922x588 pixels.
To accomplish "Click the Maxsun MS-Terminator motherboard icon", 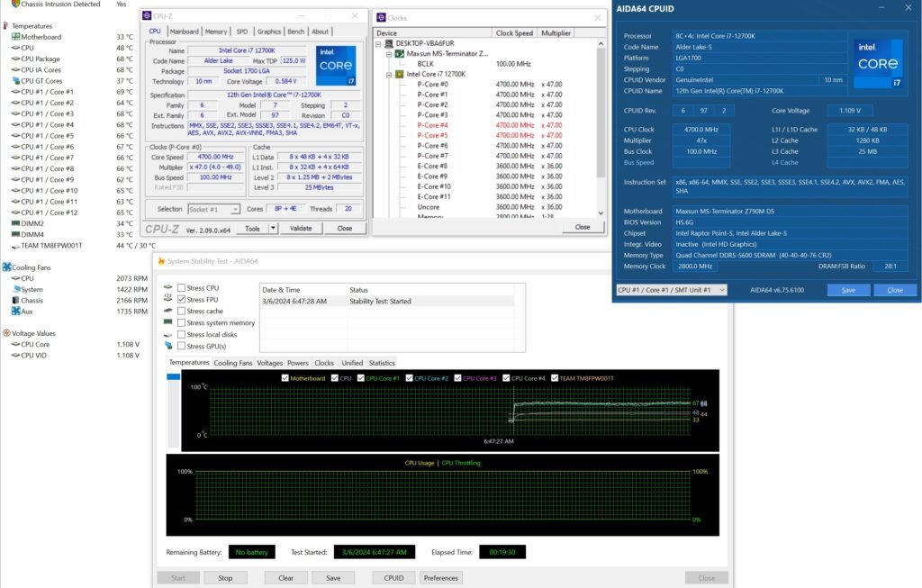I will [x=399, y=53].
